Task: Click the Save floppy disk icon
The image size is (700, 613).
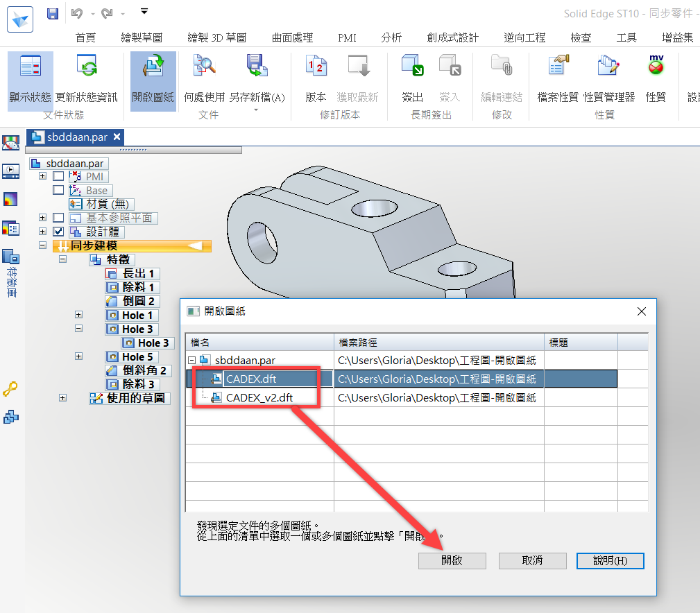Action: [53, 14]
